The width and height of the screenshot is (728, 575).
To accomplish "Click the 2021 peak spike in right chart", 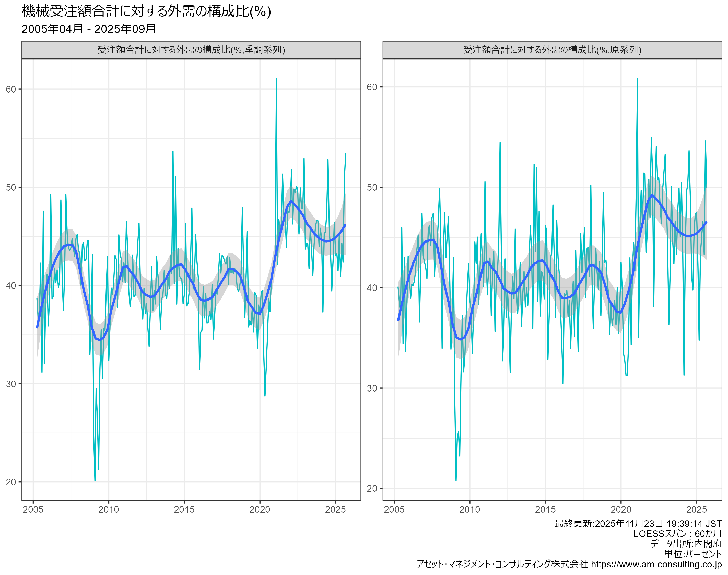I will [637, 80].
